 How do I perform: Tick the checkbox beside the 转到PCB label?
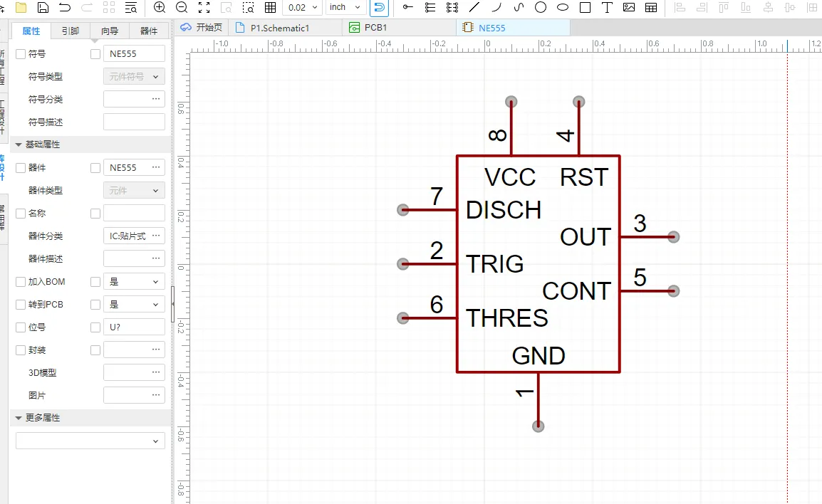pos(21,305)
